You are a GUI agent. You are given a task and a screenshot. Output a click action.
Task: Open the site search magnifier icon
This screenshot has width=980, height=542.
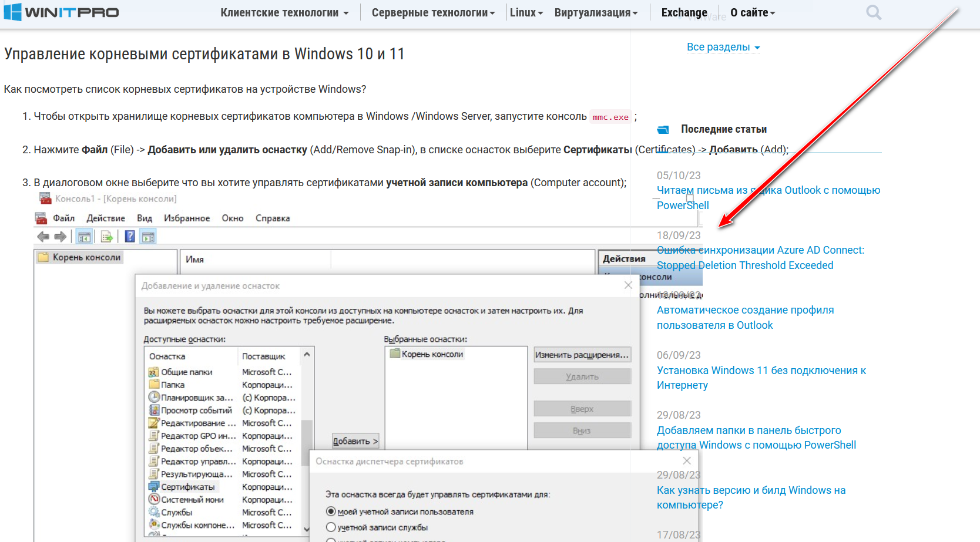(874, 12)
